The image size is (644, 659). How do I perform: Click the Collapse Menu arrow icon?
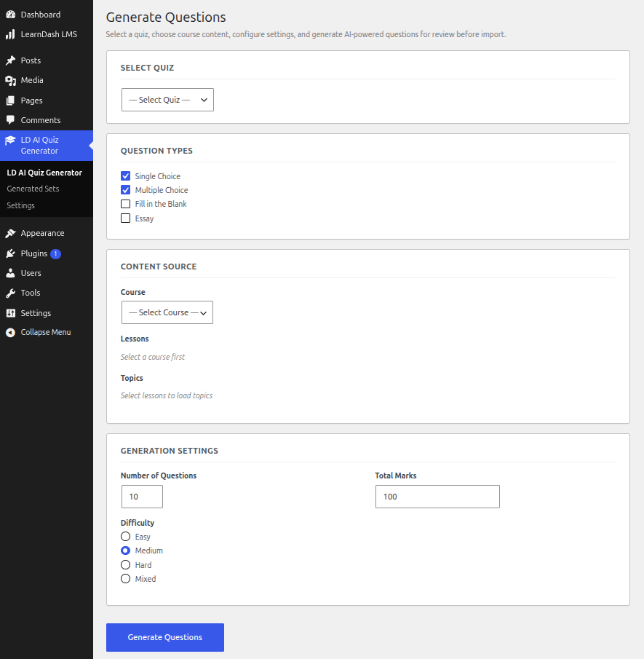(x=10, y=333)
